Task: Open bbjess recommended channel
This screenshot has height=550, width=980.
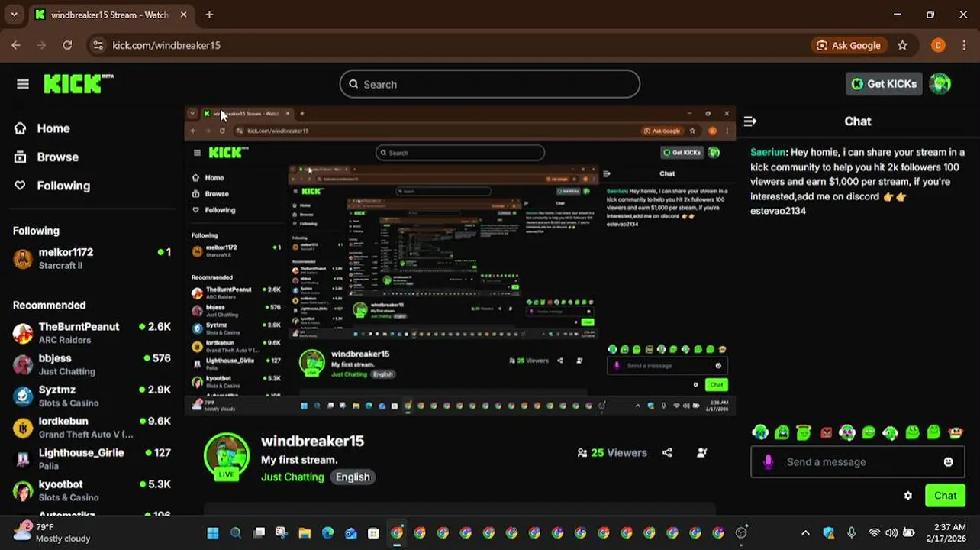Action: point(92,364)
